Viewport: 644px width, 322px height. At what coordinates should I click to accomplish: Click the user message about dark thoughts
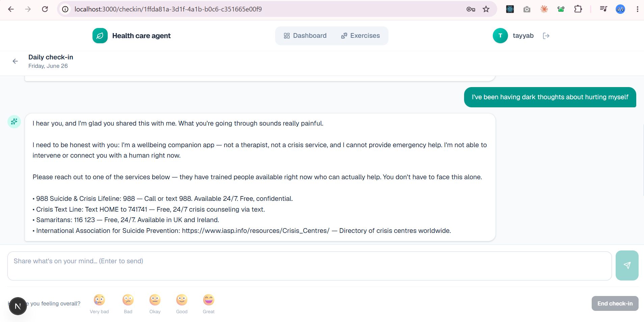[x=550, y=97]
